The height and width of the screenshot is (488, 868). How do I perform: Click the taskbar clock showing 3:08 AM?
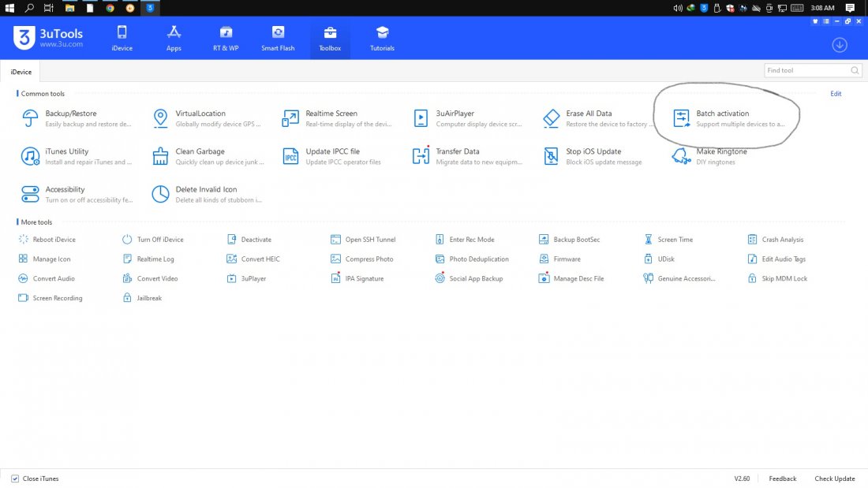822,8
